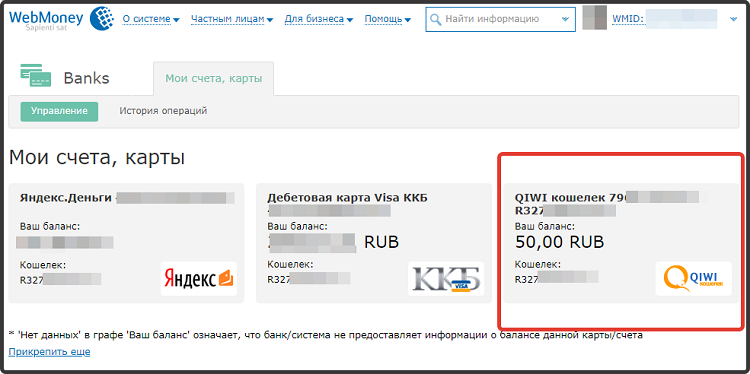Screen dimensions: 750x374
Task: Click the Прикрепить еще link
Action: 49,352
